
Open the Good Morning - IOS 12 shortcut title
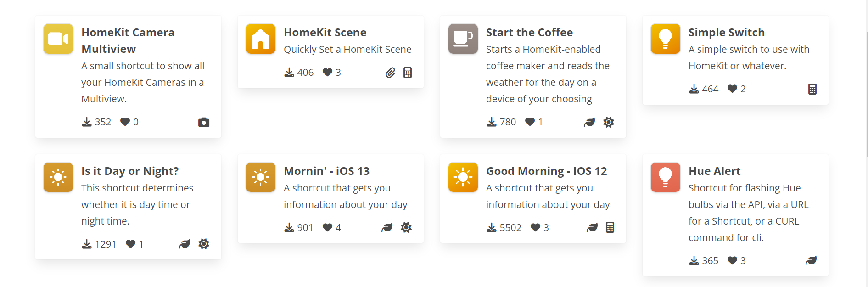click(x=547, y=171)
